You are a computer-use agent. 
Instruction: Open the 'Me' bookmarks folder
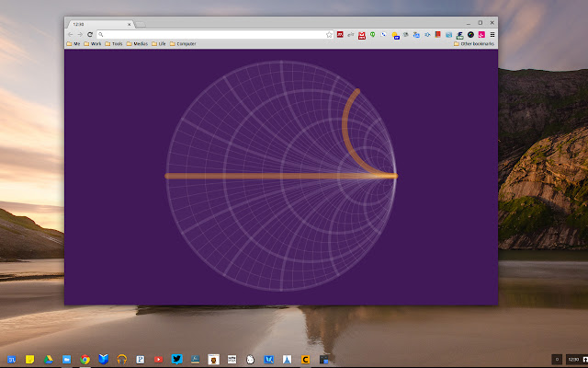click(73, 44)
